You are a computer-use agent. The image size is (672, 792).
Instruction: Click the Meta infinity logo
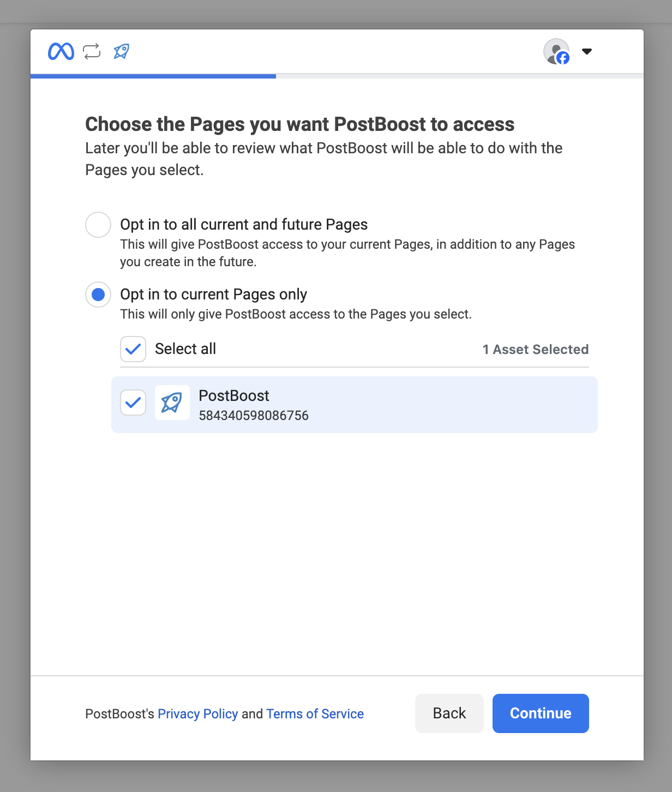61,51
